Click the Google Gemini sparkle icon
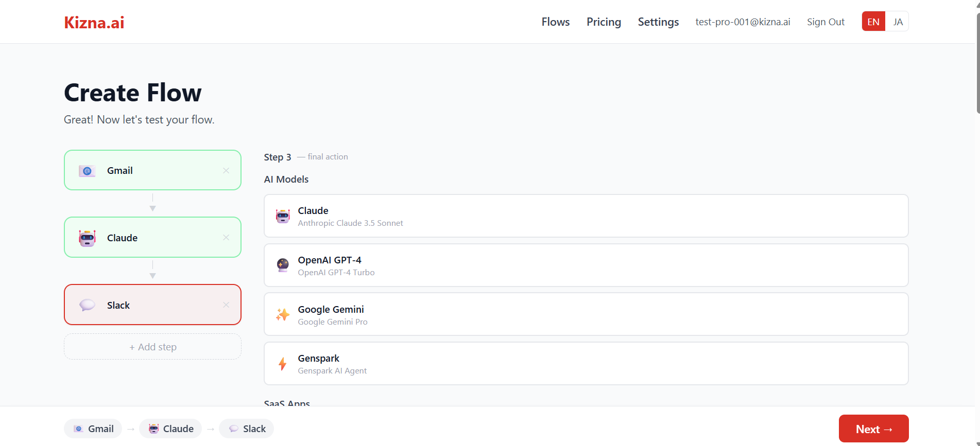The image size is (980, 446). click(283, 314)
